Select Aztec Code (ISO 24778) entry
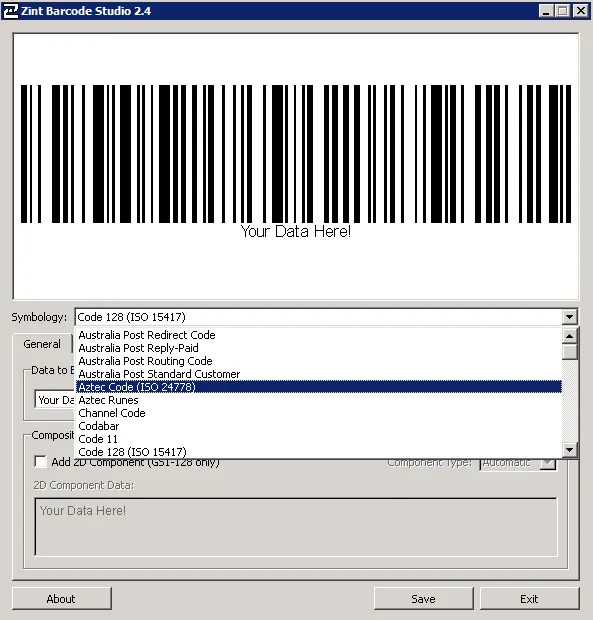Viewport: 593px width, 620px height. [x=319, y=387]
